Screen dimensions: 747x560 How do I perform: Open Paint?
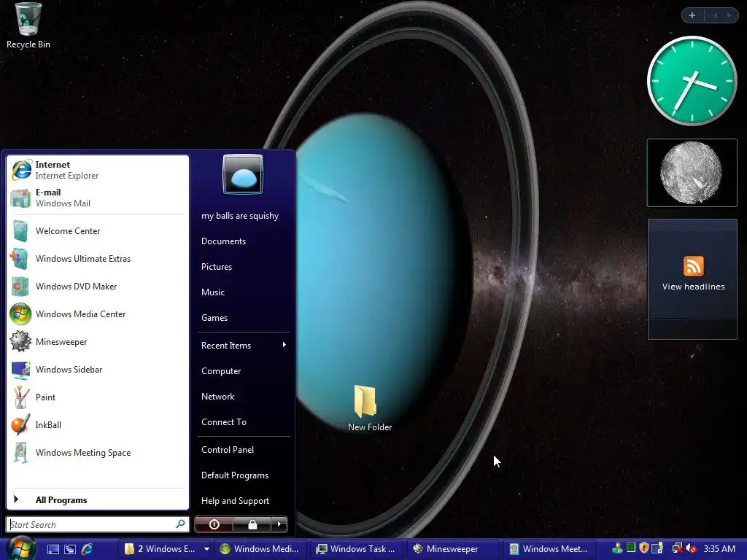[x=98, y=397]
